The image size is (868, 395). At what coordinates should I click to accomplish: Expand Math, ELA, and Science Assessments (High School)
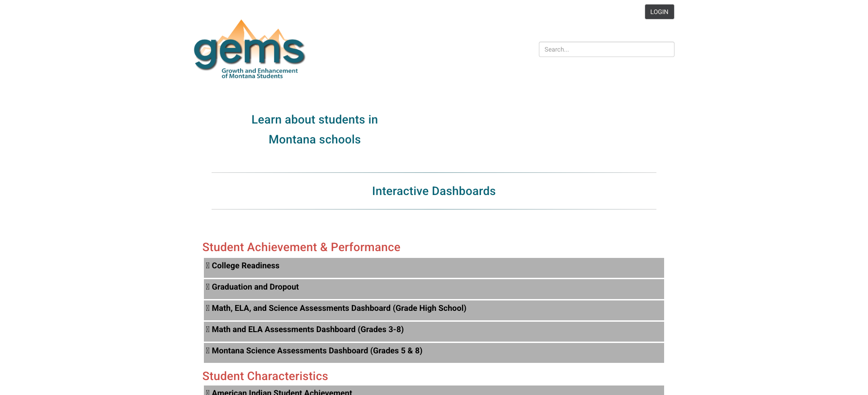pos(434,310)
